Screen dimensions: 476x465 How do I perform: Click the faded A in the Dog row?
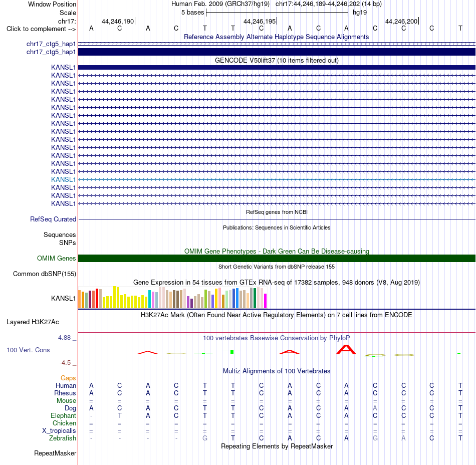375,408
